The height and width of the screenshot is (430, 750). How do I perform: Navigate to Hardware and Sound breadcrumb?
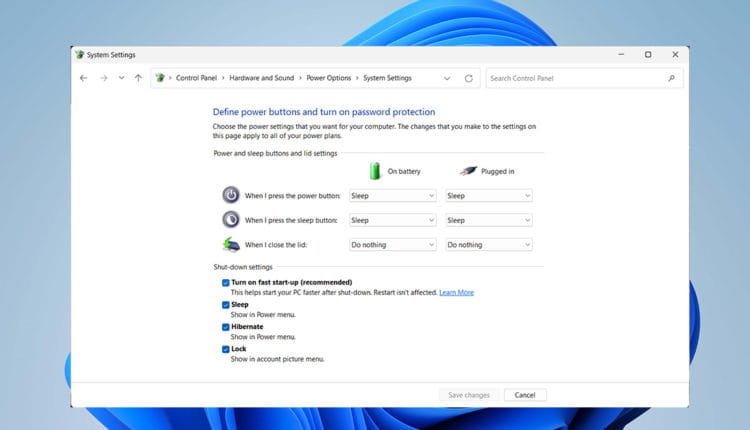click(x=262, y=78)
